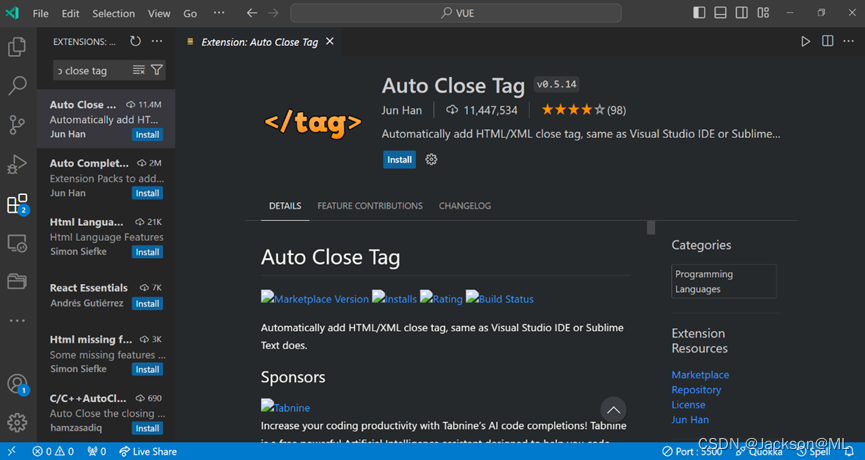Open the Rating badge link
The height and width of the screenshot is (460, 865).
[441, 298]
